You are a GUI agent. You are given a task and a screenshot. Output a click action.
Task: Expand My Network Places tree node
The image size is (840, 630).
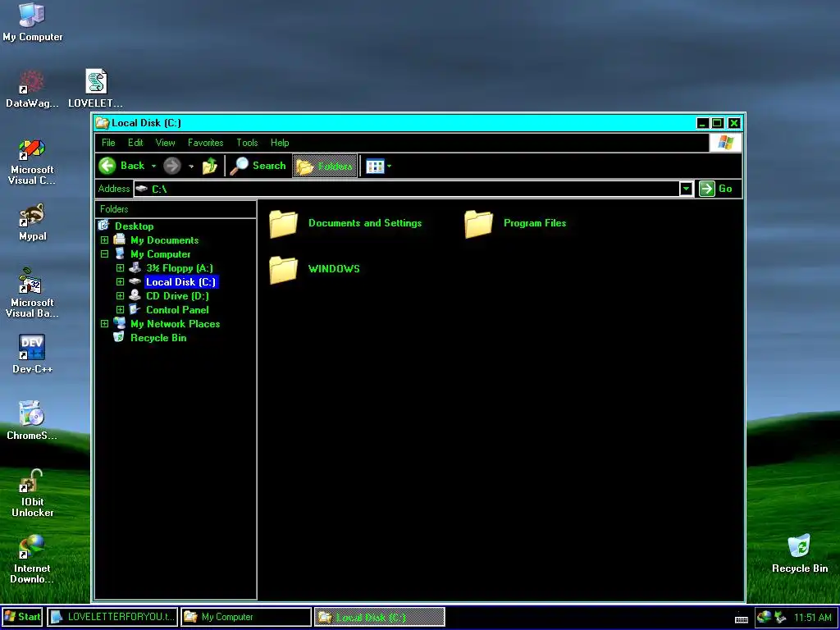pos(104,323)
